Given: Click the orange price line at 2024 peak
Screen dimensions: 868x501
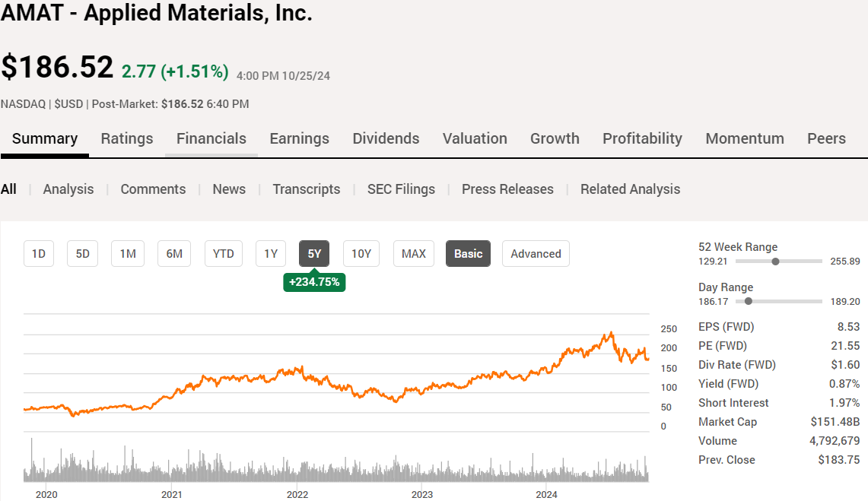Looking at the screenshot, I should tap(611, 333).
